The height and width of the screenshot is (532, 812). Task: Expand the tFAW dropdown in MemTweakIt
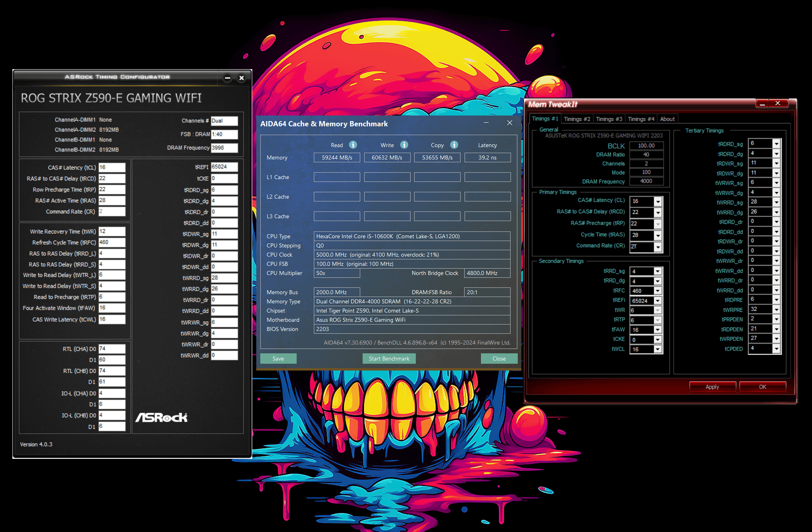pyautogui.click(x=658, y=330)
